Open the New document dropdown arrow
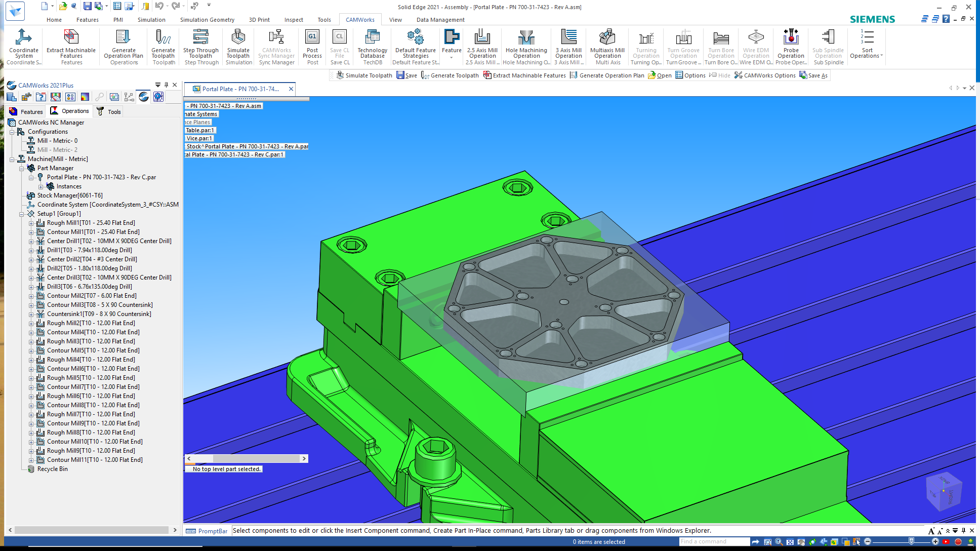This screenshot has width=980, height=551. (52, 6)
